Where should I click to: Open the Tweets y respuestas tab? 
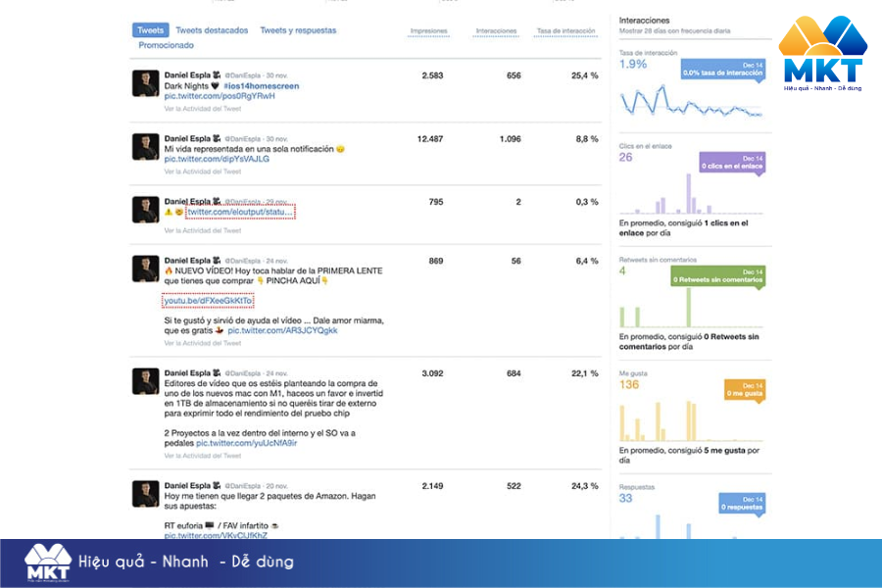(x=298, y=30)
